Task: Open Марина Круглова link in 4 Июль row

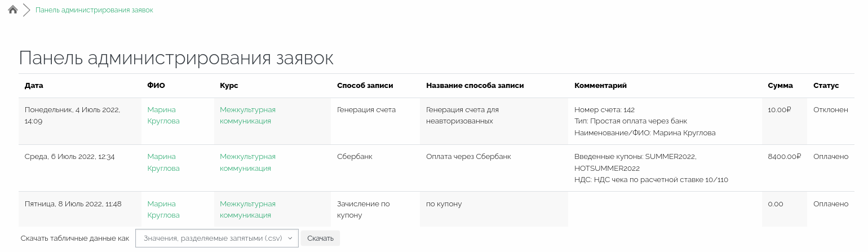Action: [x=163, y=115]
